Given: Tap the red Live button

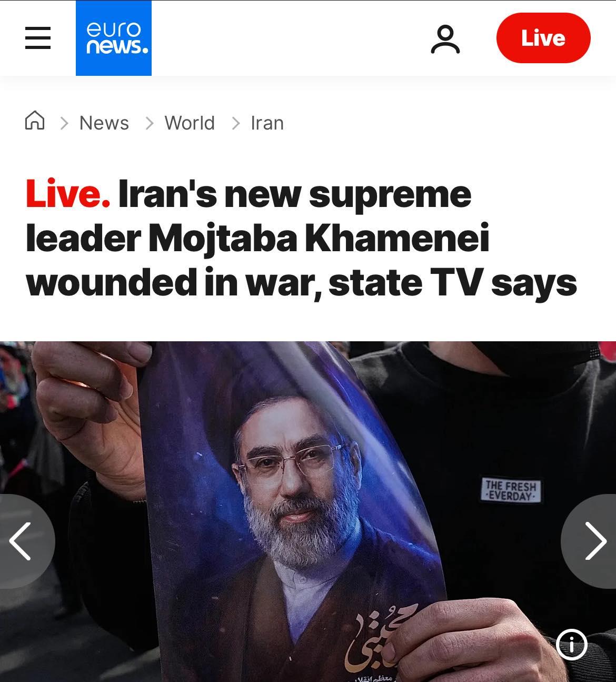Looking at the screenshot, I should click(543, 38).
